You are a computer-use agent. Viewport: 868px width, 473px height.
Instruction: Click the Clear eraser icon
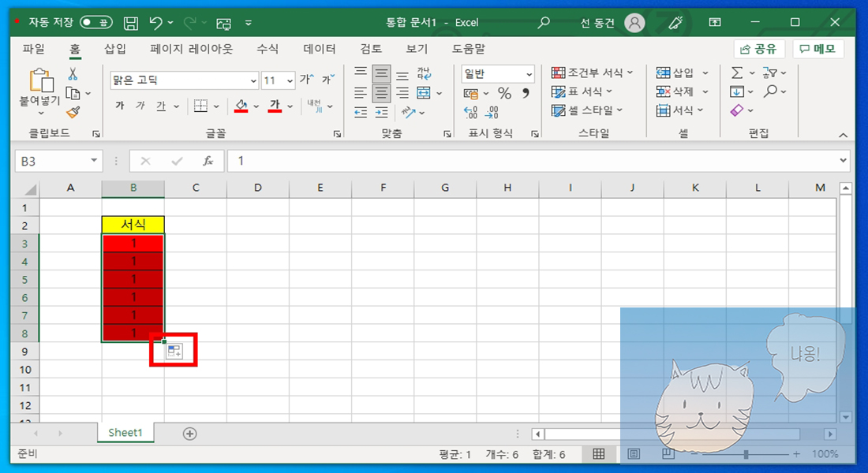point(737,110)
